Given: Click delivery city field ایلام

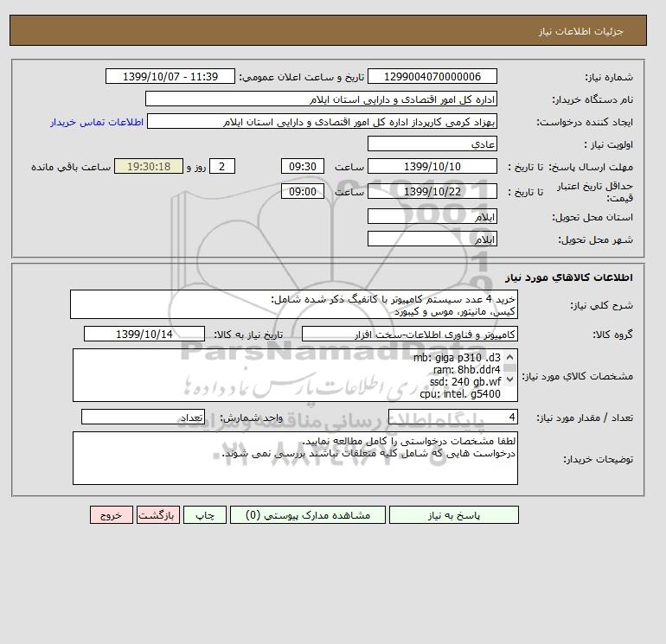Looking at the screenshot, I should [432, 239].
